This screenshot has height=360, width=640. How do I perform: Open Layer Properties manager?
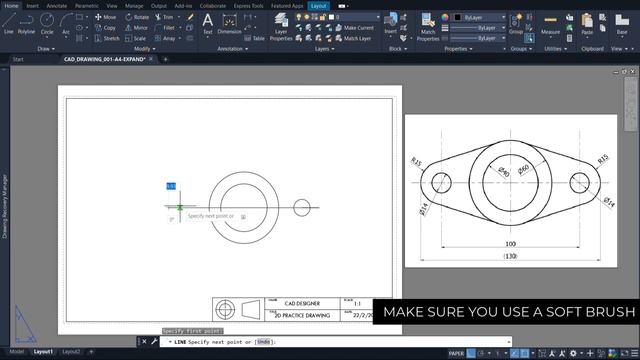click(281, 27)
